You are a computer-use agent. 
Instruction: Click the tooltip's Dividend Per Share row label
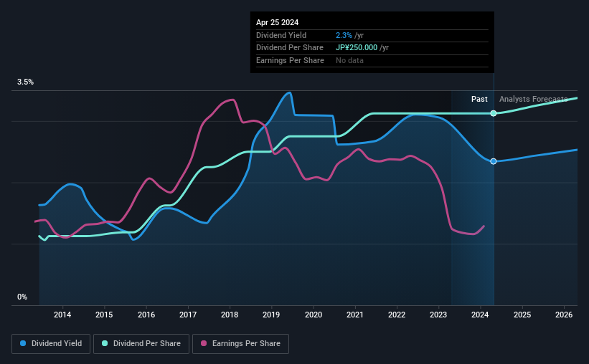point(290,48)
